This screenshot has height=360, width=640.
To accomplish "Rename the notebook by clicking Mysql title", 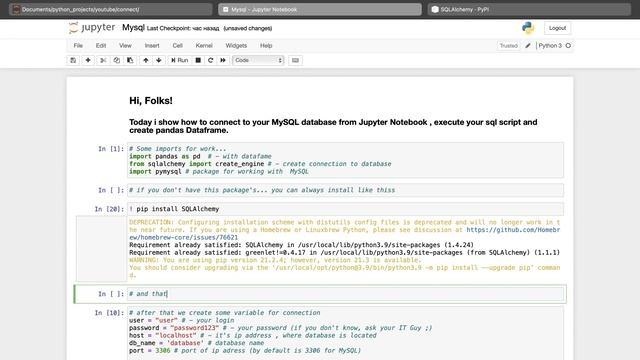I will pos(133,28).
